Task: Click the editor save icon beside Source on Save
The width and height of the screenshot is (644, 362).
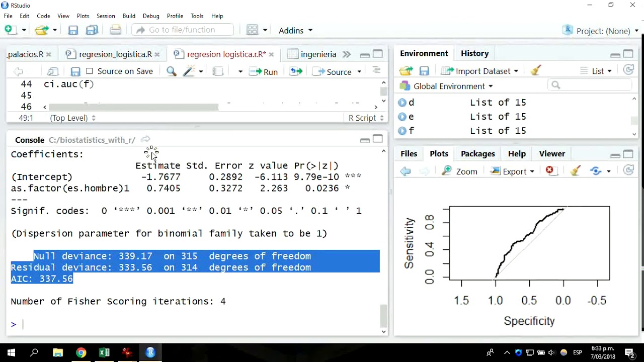Action: point(75,71)
